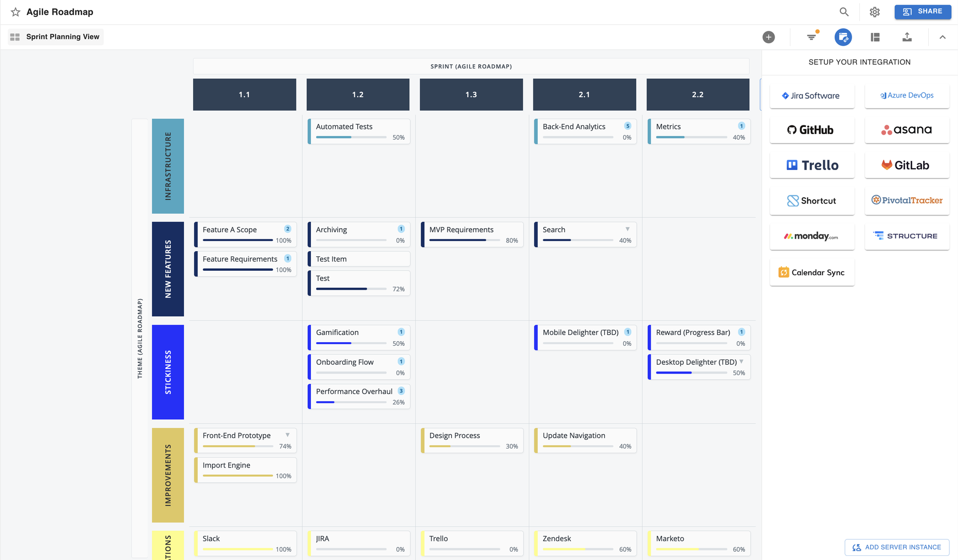Viewport: 958px width, 560px height.
Task: Select the sprint 1.3 column header
Action: click(x=471, y=95)
